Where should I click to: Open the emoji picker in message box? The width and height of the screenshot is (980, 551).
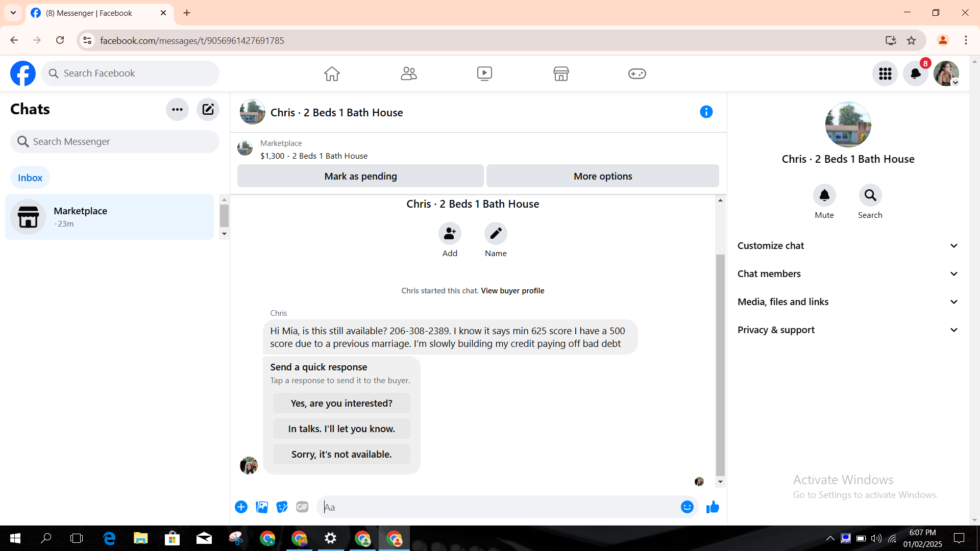pos(687,507)
